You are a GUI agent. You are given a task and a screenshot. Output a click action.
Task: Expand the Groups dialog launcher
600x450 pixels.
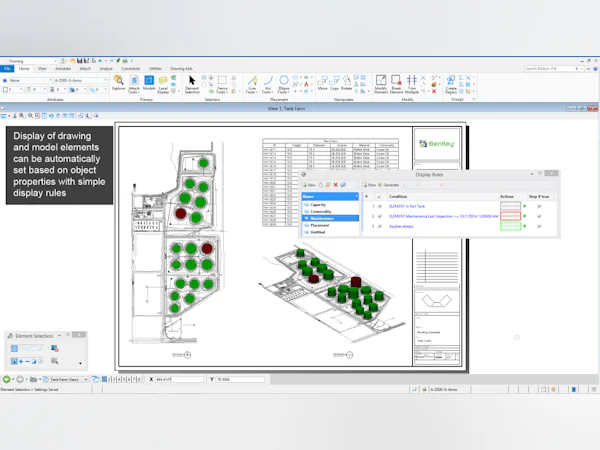click(x=474, y=99)
